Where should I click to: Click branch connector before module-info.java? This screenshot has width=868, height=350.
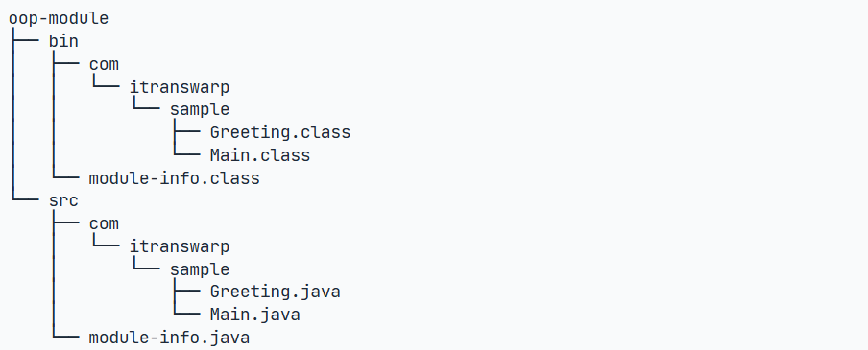click(x=66, y=338)
